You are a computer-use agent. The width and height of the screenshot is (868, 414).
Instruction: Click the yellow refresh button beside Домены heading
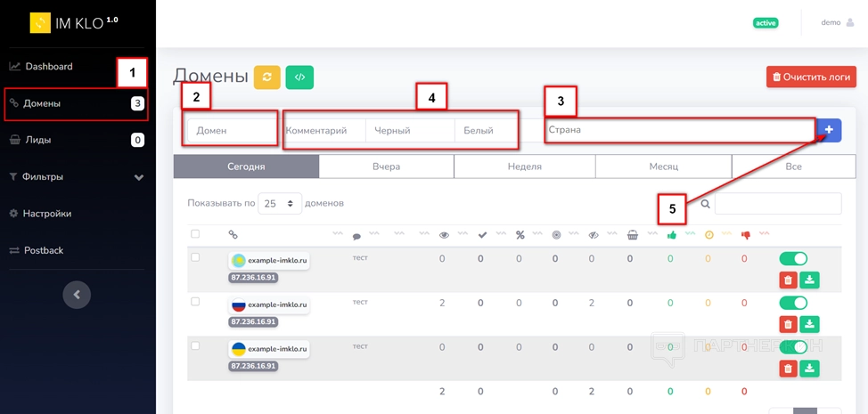[266, 77]
